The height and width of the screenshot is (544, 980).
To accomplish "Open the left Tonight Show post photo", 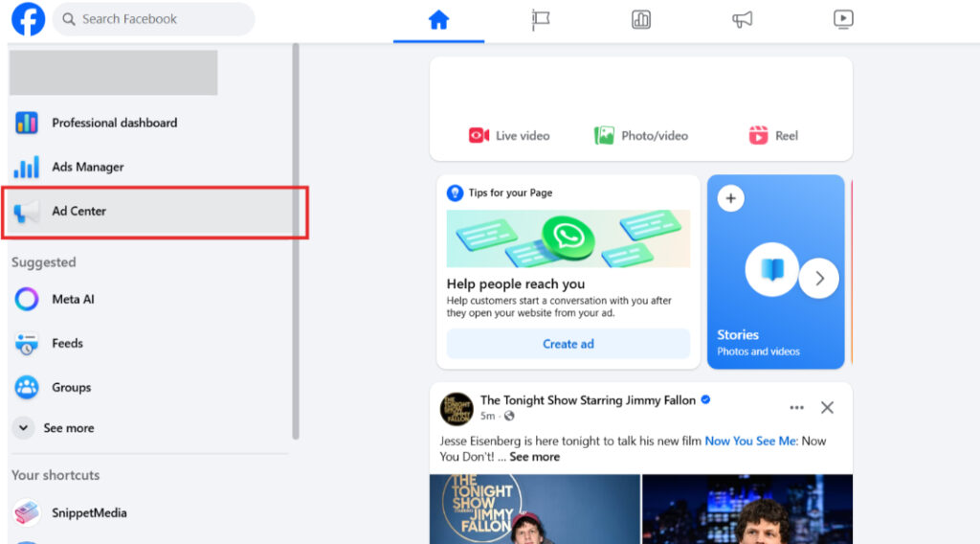I will 535,509.
